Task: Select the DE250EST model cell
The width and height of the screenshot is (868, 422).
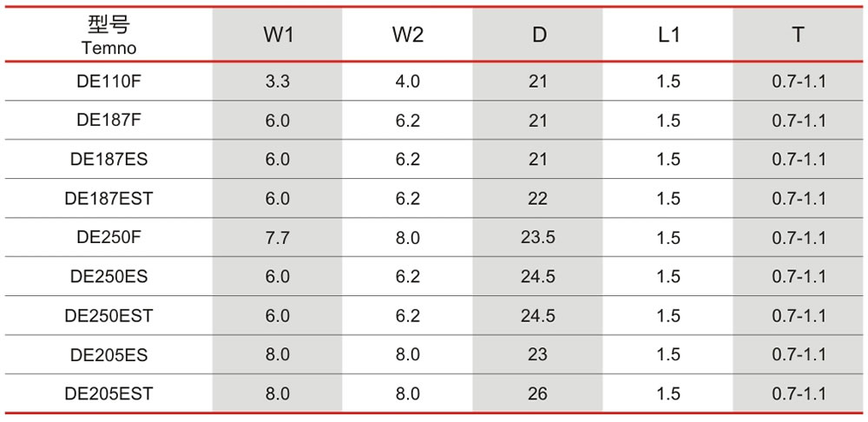Action: pyautogui.click(x=108, y=316)
